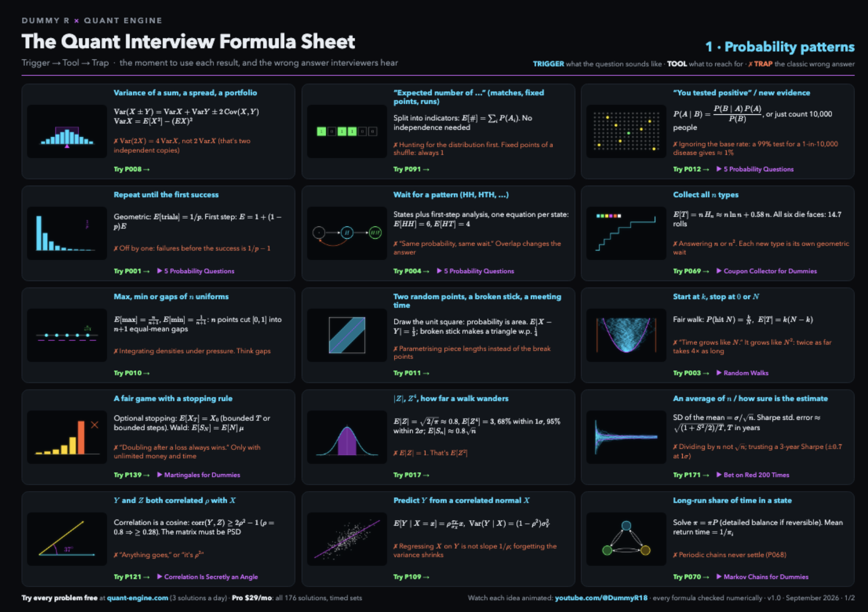Follow the Try P091 link

[x=411, y=169]
